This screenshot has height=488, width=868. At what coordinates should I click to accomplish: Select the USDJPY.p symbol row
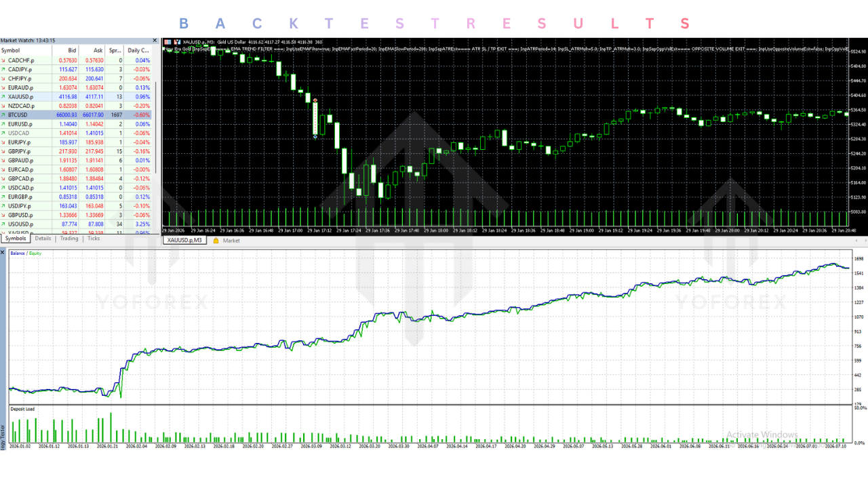click(x=76, y=206)
